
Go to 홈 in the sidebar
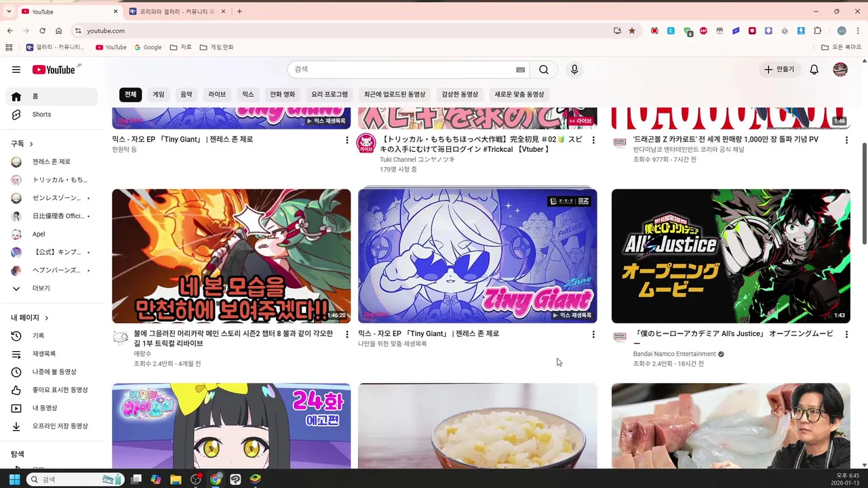click(x=52, y=96)
